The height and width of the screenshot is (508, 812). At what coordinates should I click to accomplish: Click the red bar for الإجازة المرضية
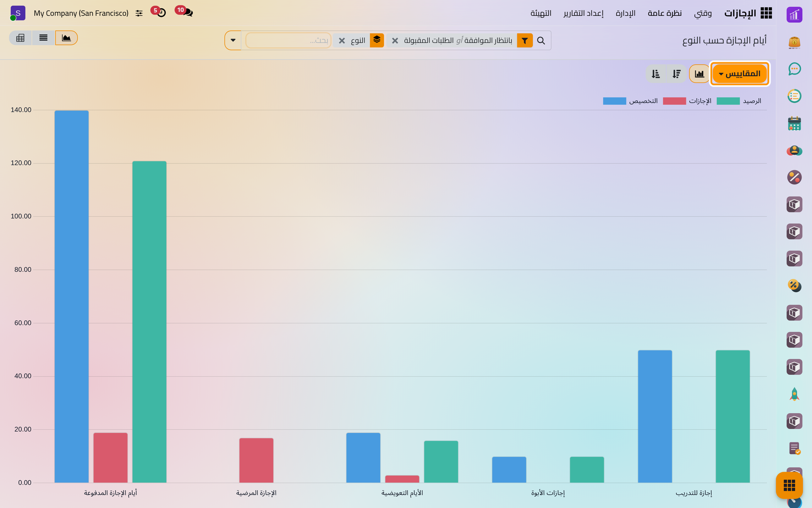click(256, 460)
